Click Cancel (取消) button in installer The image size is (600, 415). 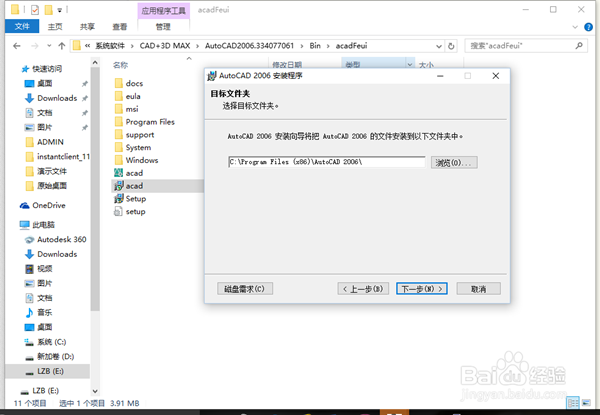point(478,289)
